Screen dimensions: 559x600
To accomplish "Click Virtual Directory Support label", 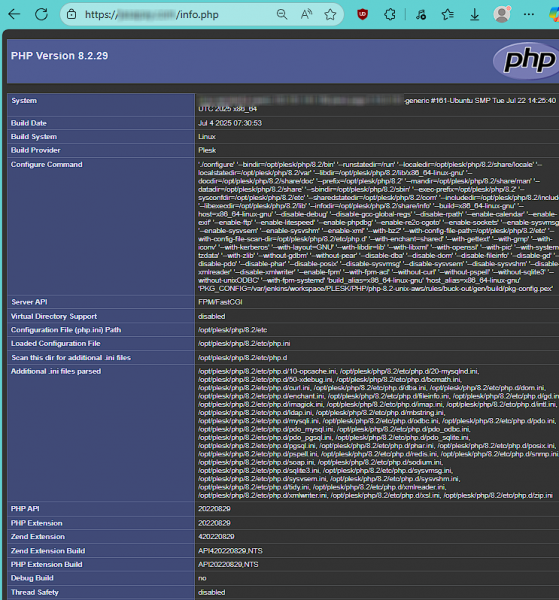I will [x=54, y=316].
